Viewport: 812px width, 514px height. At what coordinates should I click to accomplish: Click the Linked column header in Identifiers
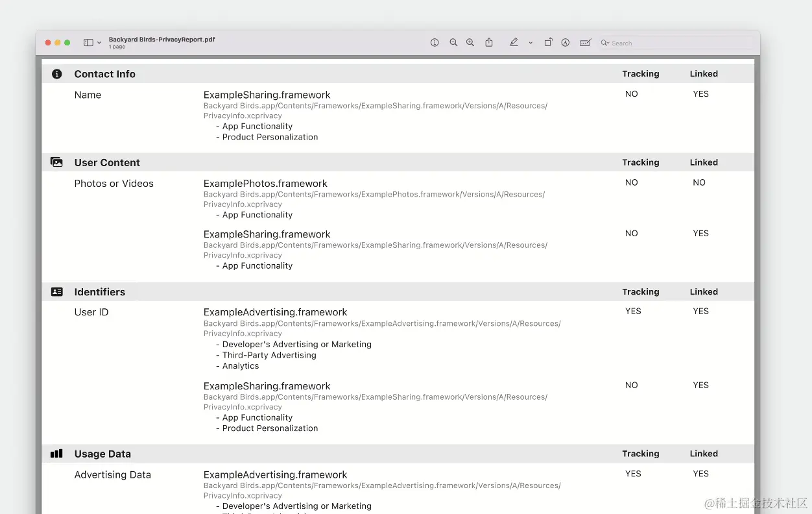(704, 292)
